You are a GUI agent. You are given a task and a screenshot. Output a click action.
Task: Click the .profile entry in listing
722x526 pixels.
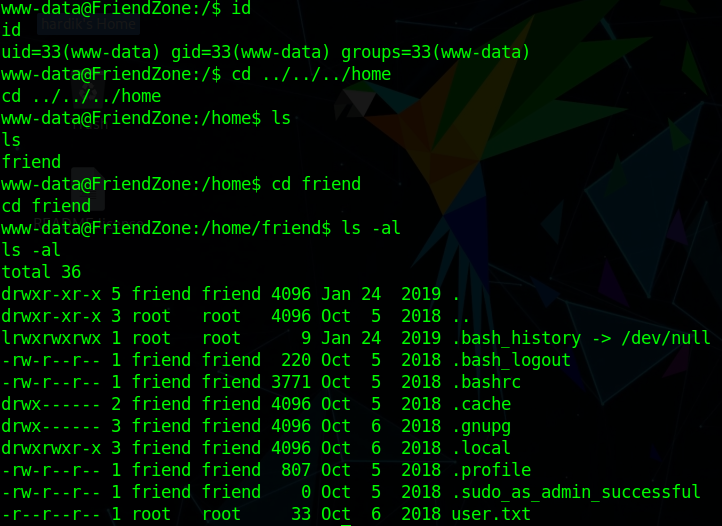click(x=490, y=470)
